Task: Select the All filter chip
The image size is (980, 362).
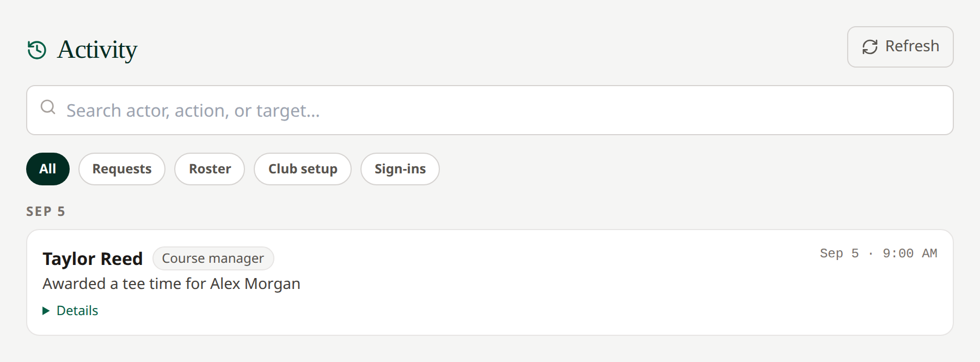Action: 48,169
